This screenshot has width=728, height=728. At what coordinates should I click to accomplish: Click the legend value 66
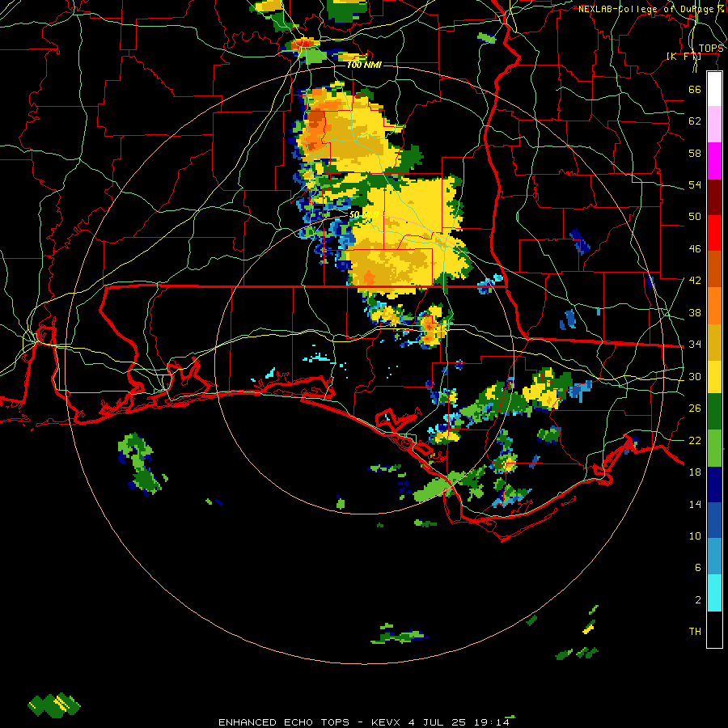click(695, 89)
